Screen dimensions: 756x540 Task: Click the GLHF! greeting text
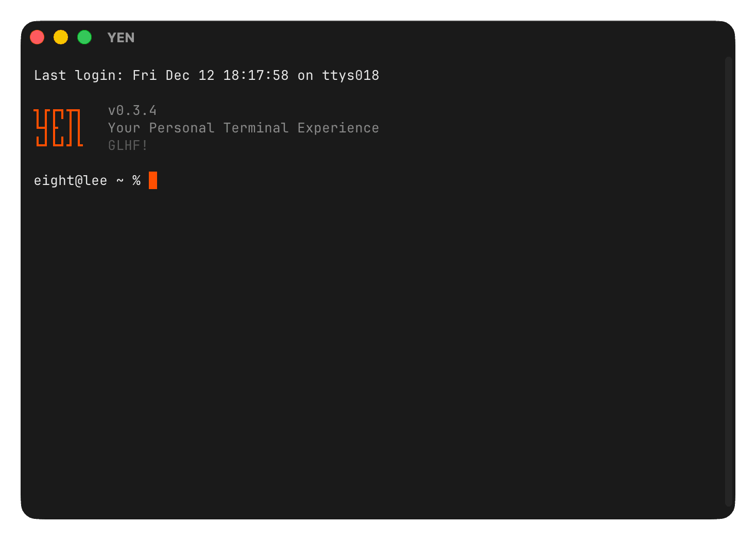pyautogui.click(x=127, y=145)
